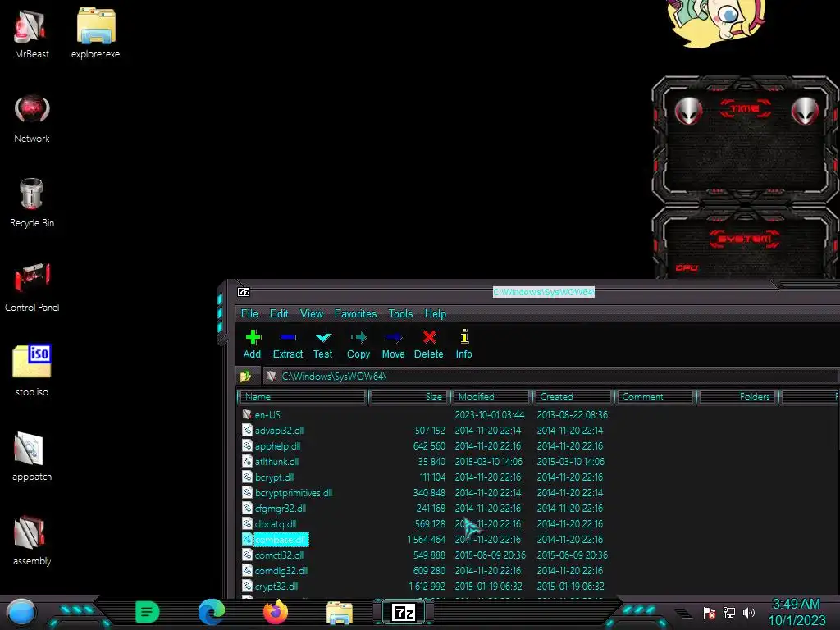Select atlthunk.dll in the file list
Viewport: 840px width, 630px height.
[538, 461]
